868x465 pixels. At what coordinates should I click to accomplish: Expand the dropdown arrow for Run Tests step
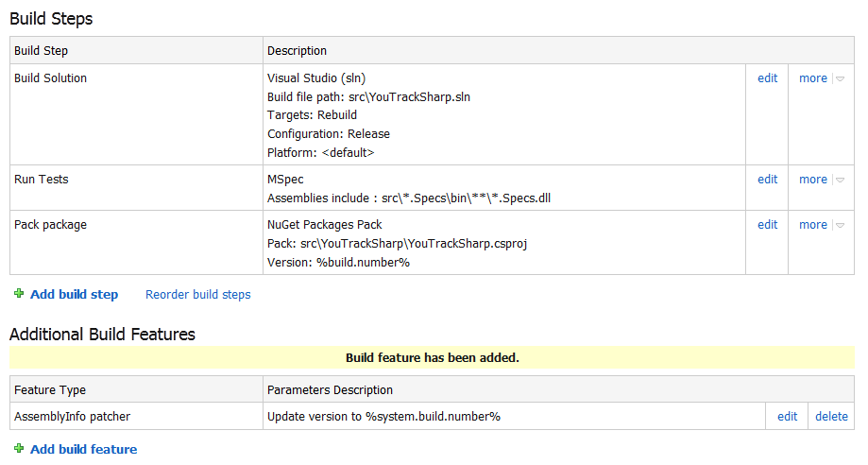click(x=840, y=181)
